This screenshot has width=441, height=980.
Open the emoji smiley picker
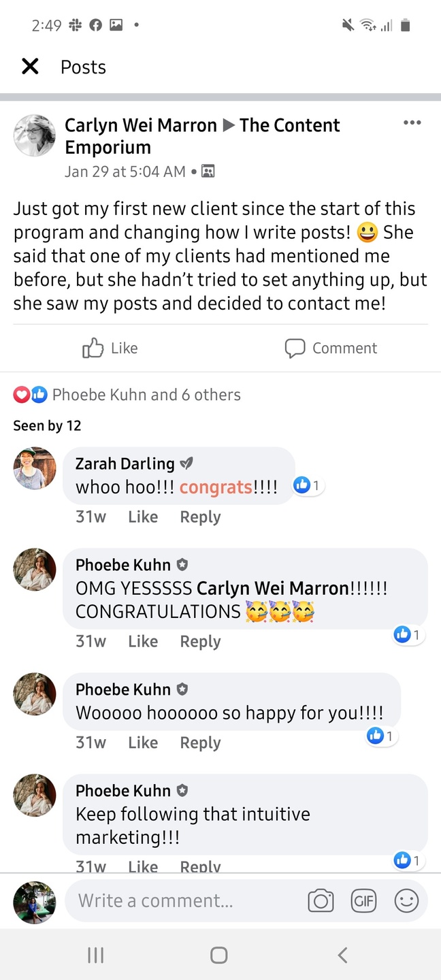click(x=406, y=901)
